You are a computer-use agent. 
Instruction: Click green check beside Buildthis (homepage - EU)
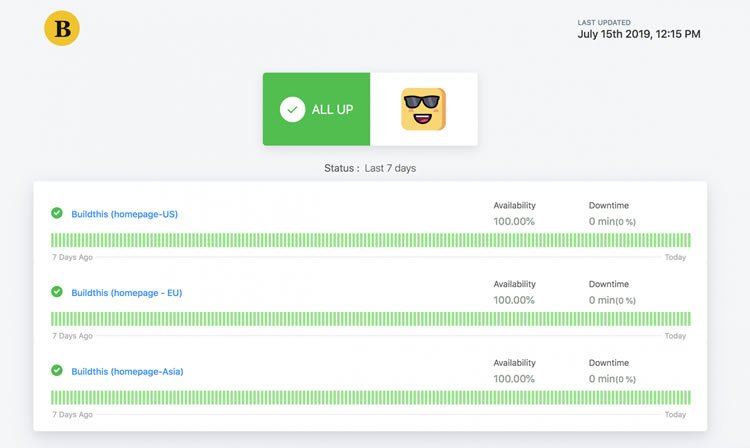pyautogui.click(x=57, y=292)
